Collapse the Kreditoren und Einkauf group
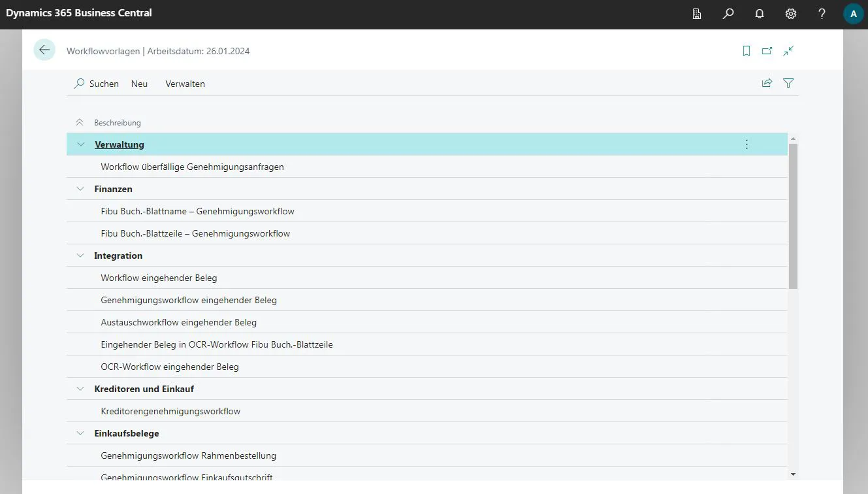 click(x=81, y=389)
